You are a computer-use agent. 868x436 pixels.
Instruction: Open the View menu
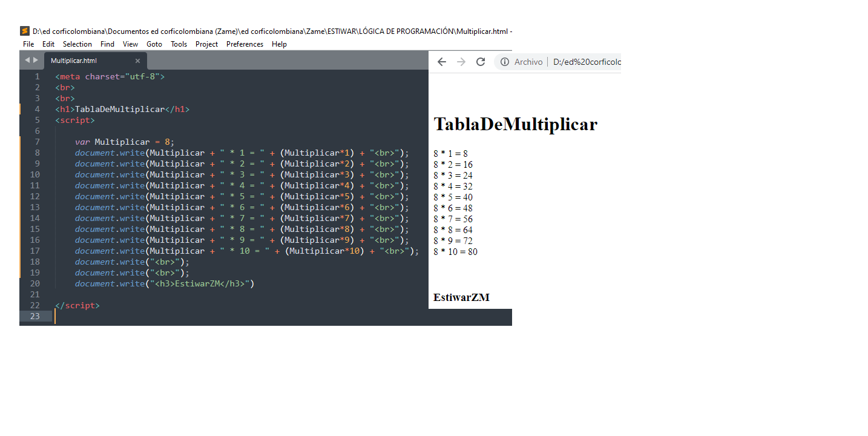(130, 44)
